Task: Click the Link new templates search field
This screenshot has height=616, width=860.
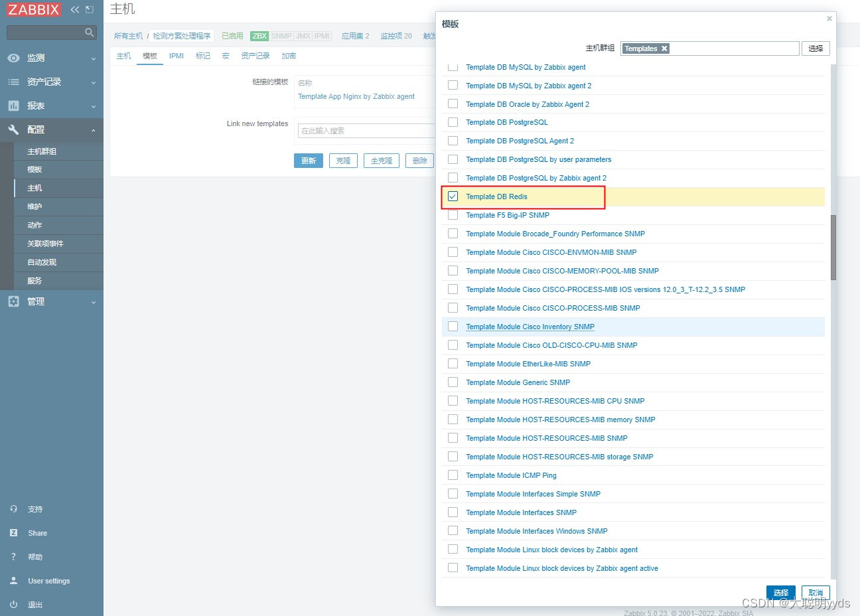Action: coord(367,131)
